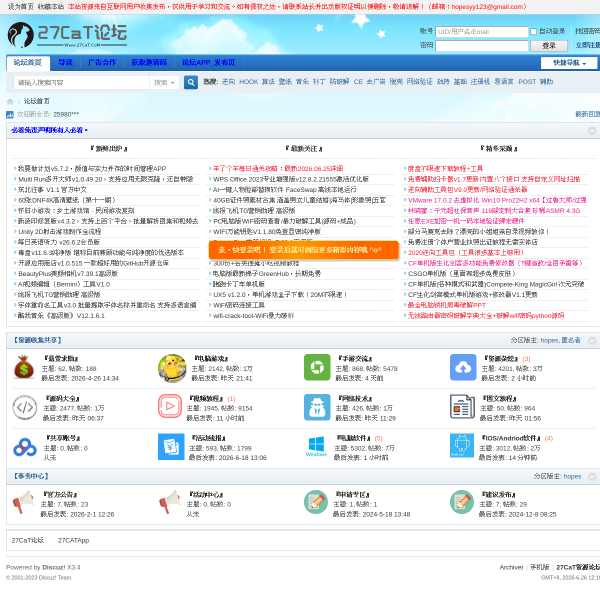Open the notepad 申请专区 forum icon
This screenshot has height=600, width=600.
point(316,502)
